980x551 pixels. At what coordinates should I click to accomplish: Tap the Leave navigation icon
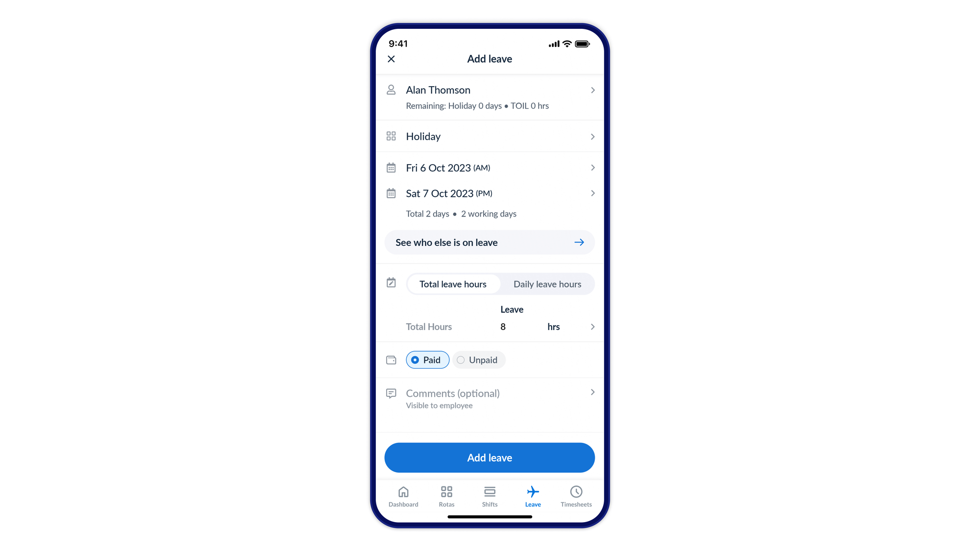tap(533, 496)
